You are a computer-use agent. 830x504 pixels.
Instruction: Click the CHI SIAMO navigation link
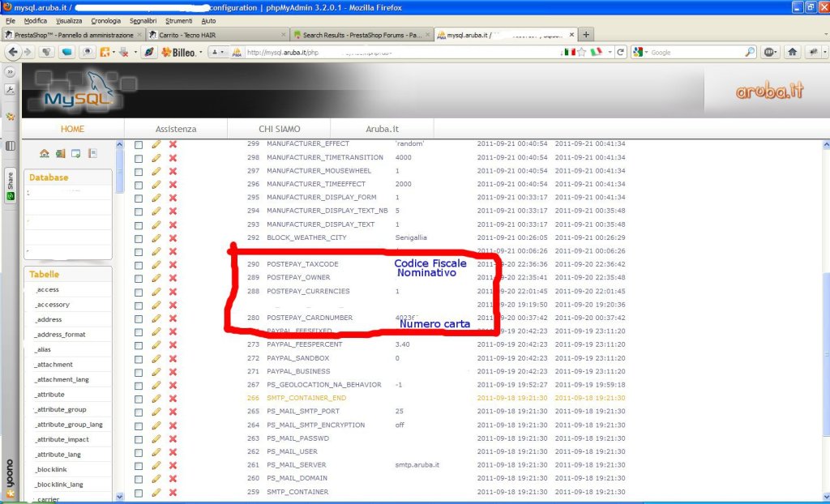[x=279, y=129]
